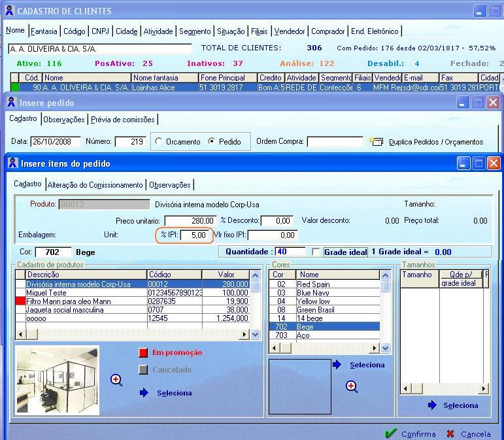Click Tamanhos list left horizontal arrow
Image resolution: width=504 pixels, height=440 pixels.
click(406, 388)
